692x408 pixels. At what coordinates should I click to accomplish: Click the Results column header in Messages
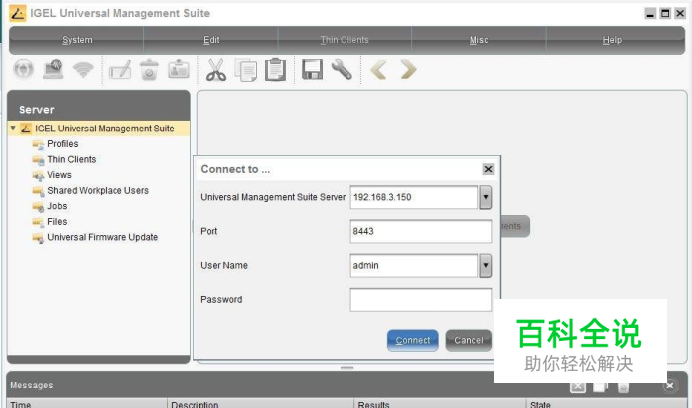(440, 404)
